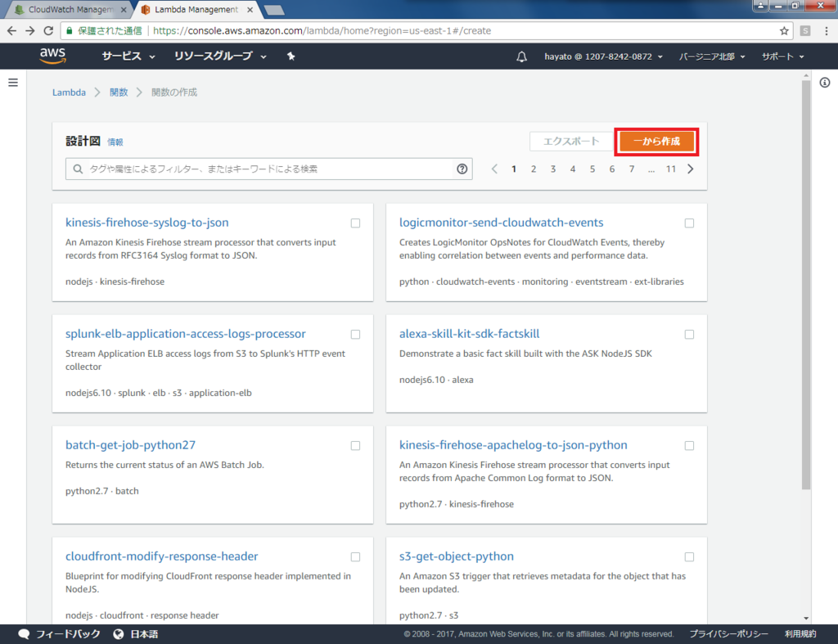The image size is (838, 644).
Task: Click the search help question mark icon
Action: [462, 169]
